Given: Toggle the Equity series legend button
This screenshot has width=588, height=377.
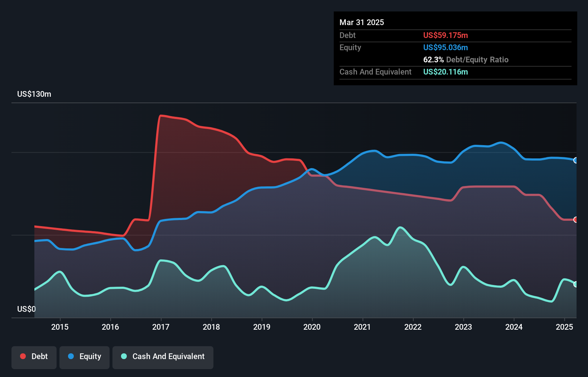Looking at the screenshot, I should point(85,357).
